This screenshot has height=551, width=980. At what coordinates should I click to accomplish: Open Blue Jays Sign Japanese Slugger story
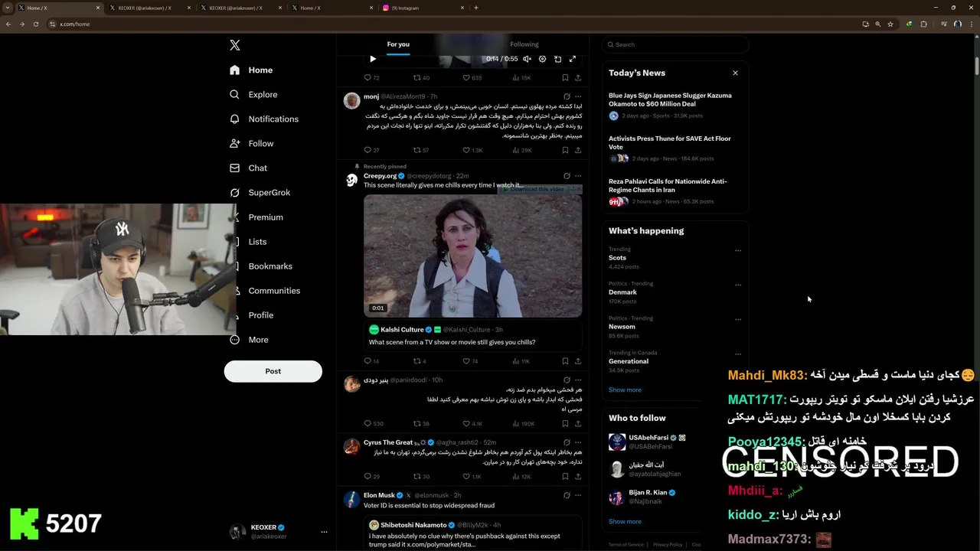coord(674,106)
